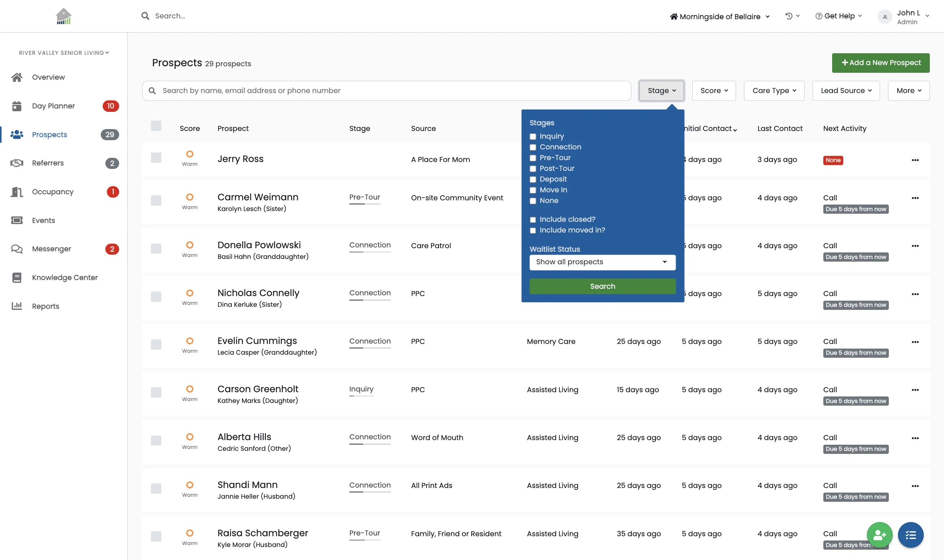Open the three-dot menu for Evelin Cummings
The image size is (944, 560).
point(915,342)
